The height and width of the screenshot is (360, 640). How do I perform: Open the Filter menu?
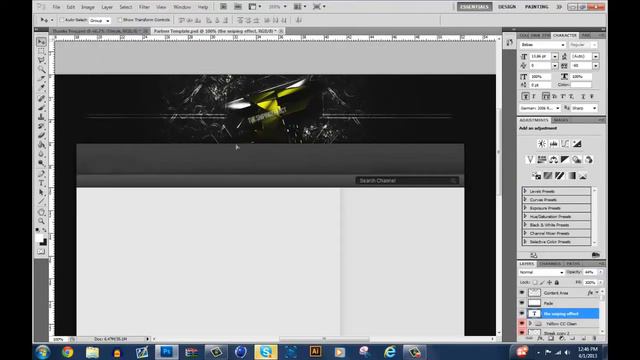point(144,7)
